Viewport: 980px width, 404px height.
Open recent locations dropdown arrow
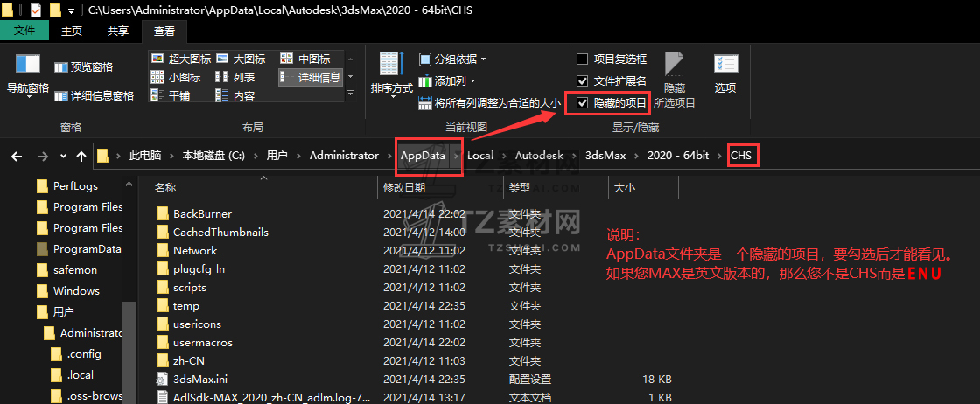point(63,157)
